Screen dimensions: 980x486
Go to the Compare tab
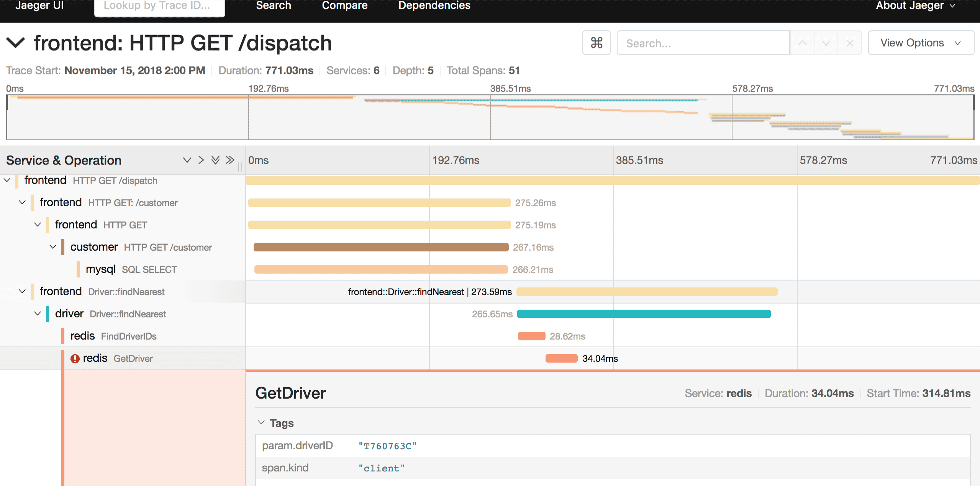pyautogui.click(x=344, y=6)
